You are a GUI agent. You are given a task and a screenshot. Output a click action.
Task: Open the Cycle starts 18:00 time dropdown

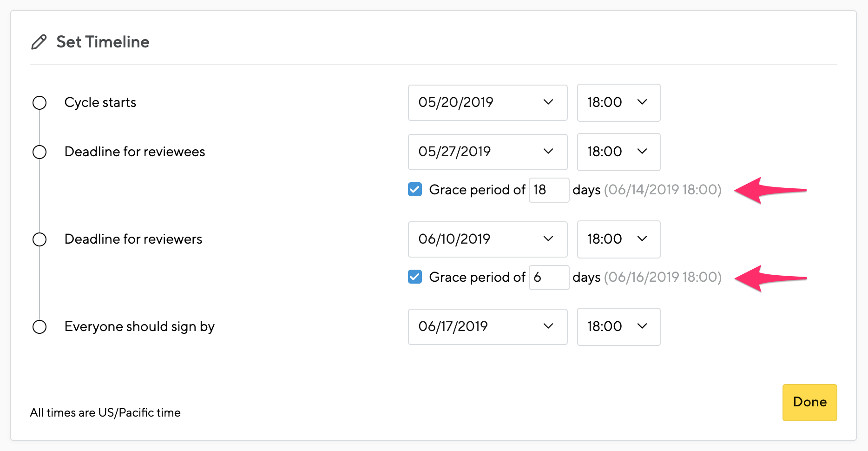(618, 103)
